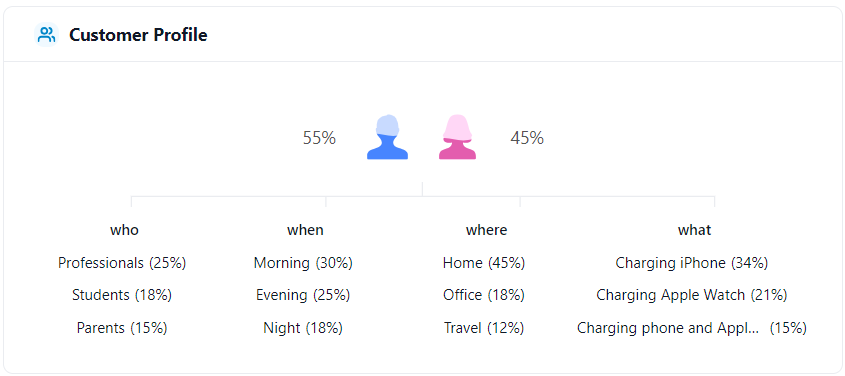Select Professionals (25%) entry
This screenshot has width=845, height=376.
(x=122, y=263)
